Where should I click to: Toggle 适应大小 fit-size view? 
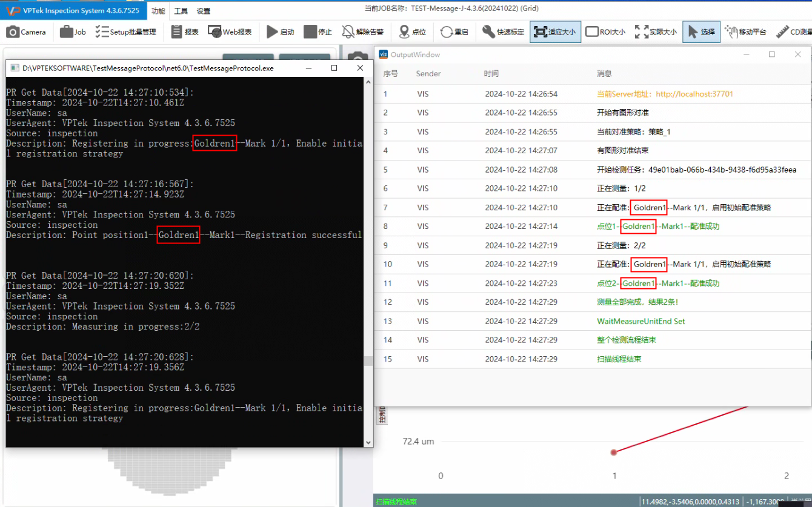click(x=556, y=32)
